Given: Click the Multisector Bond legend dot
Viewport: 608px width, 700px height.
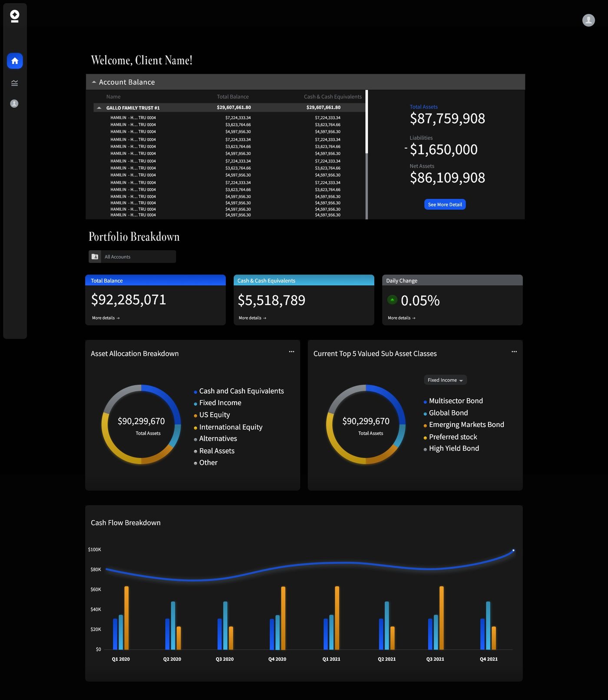Looking at the screenshot, I should pos(425,402).
